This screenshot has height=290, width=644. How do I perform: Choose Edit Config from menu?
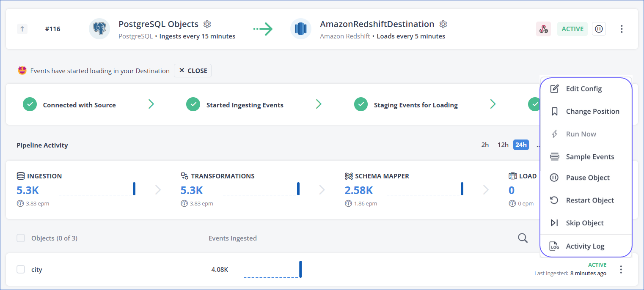(x=586, y=89)
